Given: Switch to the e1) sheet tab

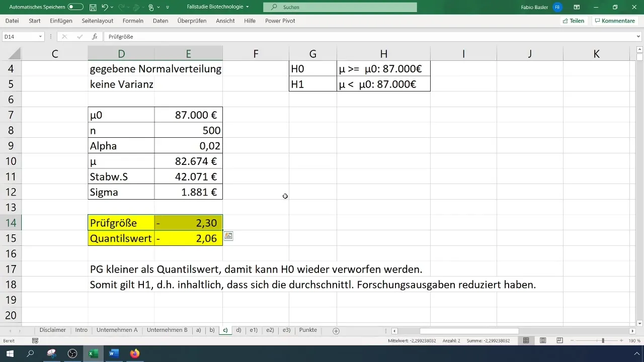Looking at the screenshot, I should (x=253, y=330).
